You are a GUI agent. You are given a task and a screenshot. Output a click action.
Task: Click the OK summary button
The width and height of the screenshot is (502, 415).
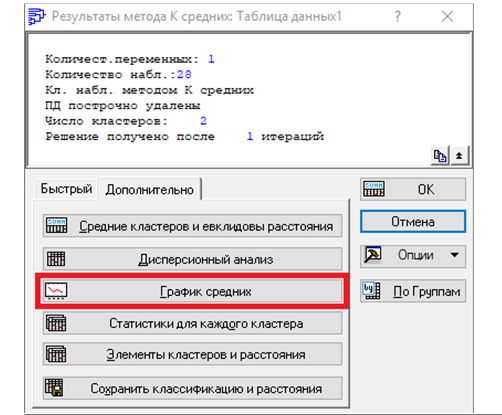(x=413, y=189)
